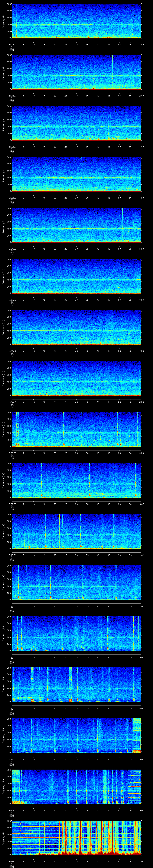Pick the '18:15:00' start time label
Image resolution: width=153 pixels, height=868 pixels.
pos(12,810)
